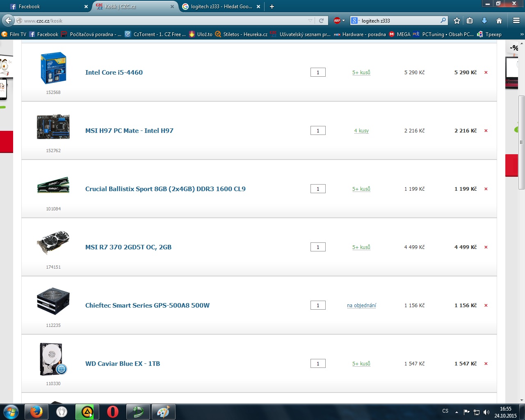525x420 pixels.
Task: Switch to the logitech z333 Google tab
Action: coord(221,7)
